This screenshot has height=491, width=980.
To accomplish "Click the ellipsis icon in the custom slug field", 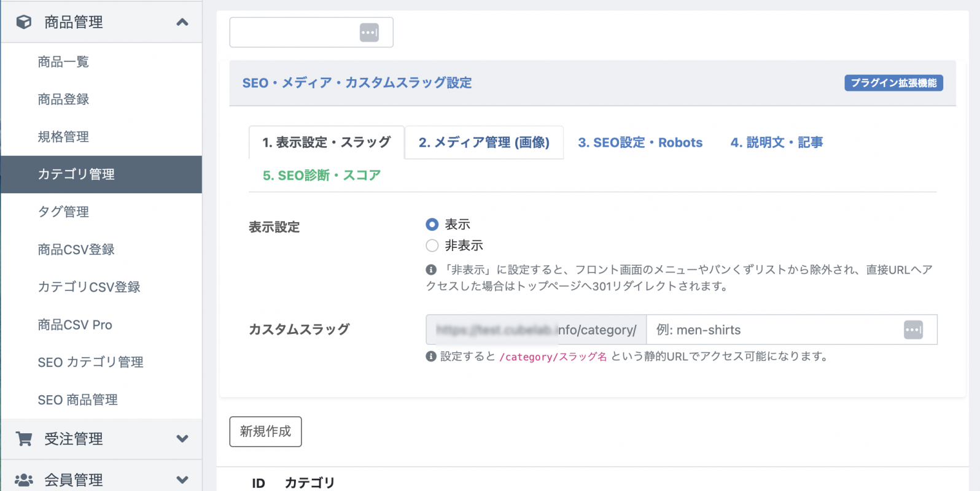I will point(913,330).
